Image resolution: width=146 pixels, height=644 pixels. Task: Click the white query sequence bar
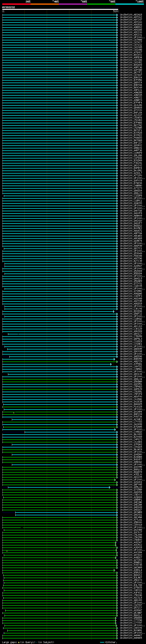(60, 10)
